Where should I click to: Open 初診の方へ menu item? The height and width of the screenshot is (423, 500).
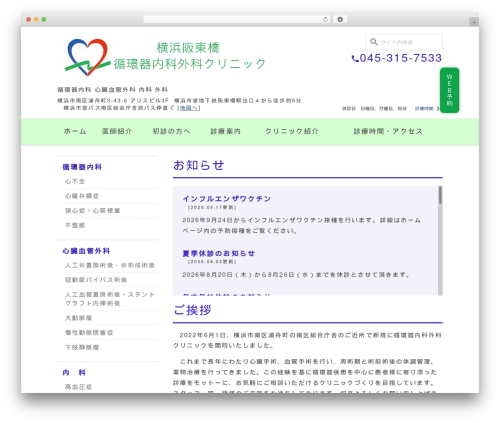[171, 131]
